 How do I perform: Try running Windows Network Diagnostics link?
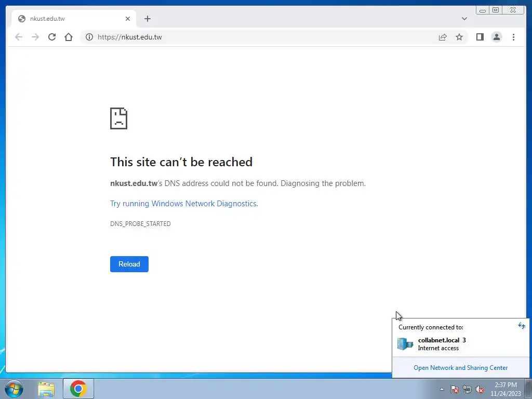point(184,204)
